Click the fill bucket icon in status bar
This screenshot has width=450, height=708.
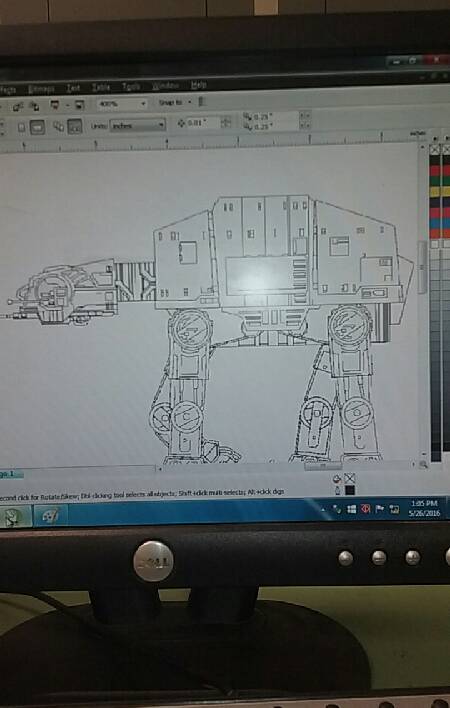click(x=337, y=479)
